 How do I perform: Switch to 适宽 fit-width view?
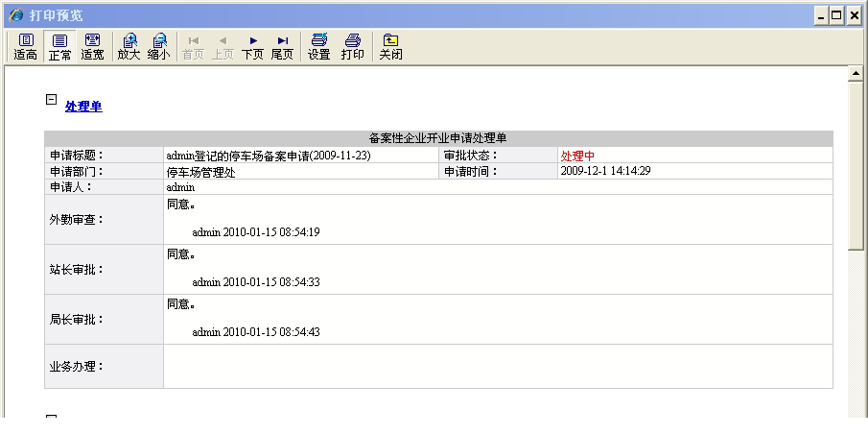[92, 46]
